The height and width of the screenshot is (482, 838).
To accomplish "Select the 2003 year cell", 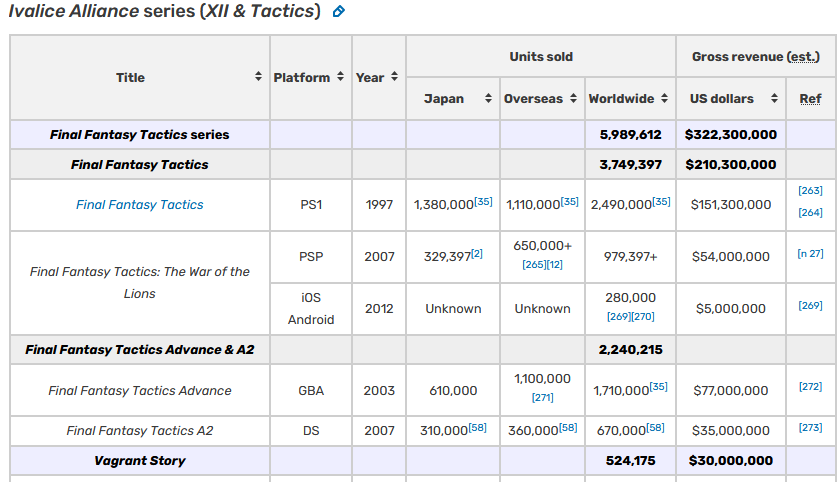I will [379, 391].
